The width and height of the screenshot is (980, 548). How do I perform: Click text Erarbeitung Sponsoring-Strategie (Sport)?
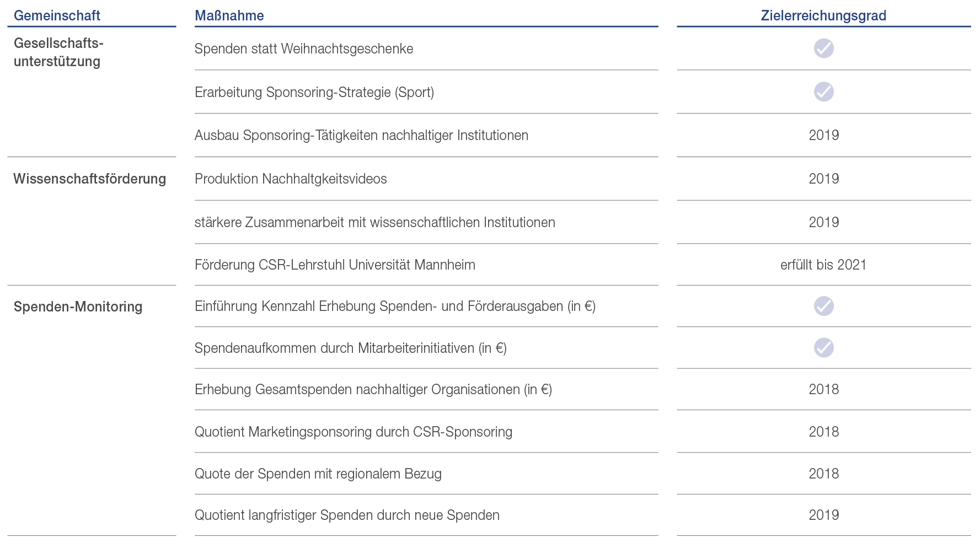pos(314,92)
